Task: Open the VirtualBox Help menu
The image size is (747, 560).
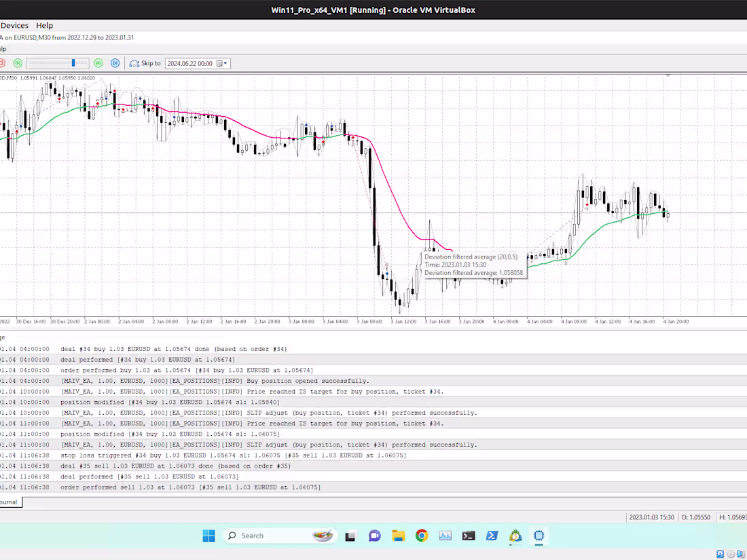Action: (x=44, y=25)
